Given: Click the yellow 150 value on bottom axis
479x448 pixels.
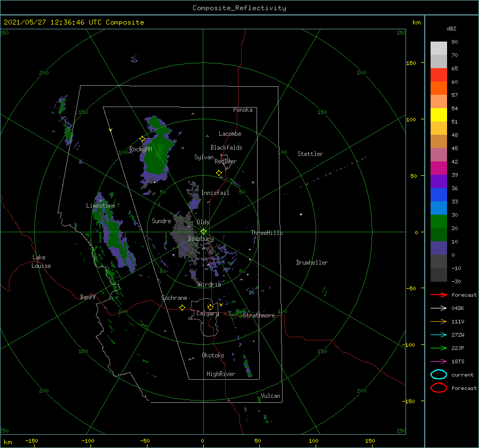Looking at the screenshot, I should [x=370, y=441].
